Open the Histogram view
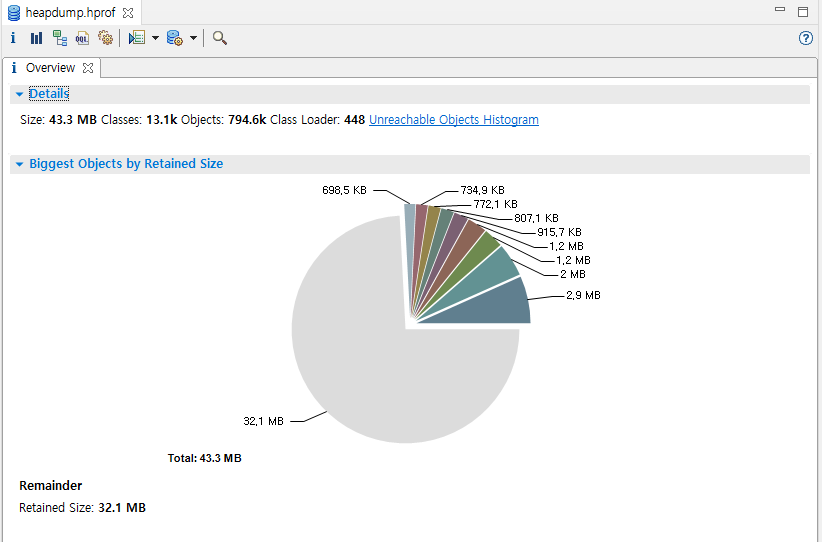The image size is (822, 542). click(36, 38)
